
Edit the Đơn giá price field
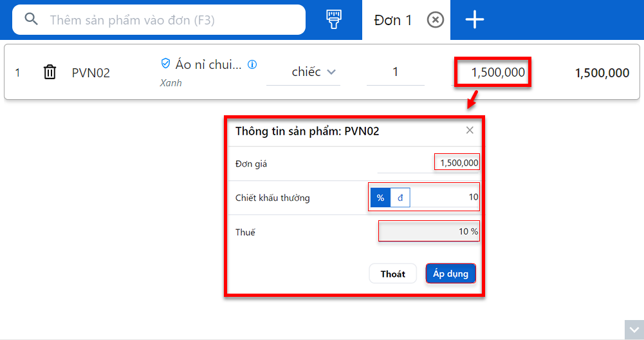[457, 164]
